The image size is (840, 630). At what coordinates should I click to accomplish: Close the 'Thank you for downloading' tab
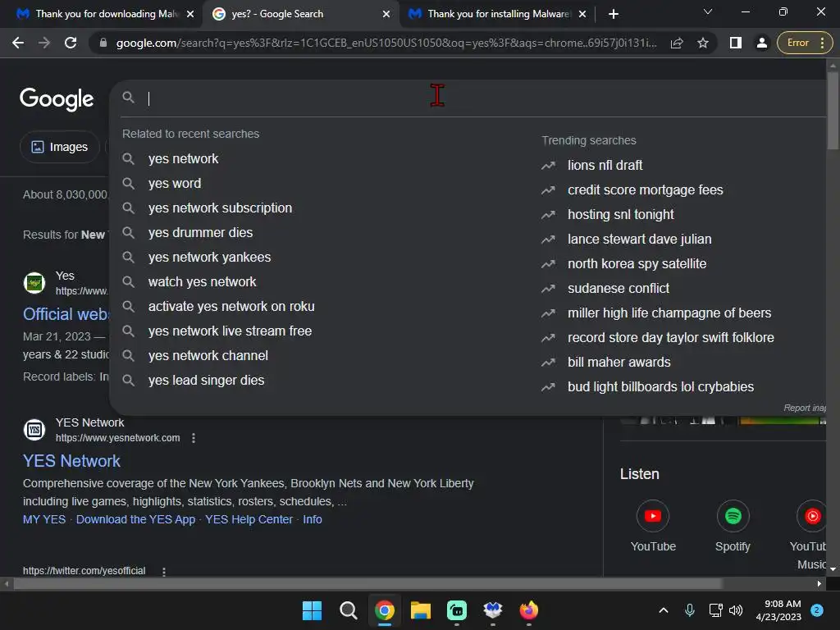(x=190, y=14)
